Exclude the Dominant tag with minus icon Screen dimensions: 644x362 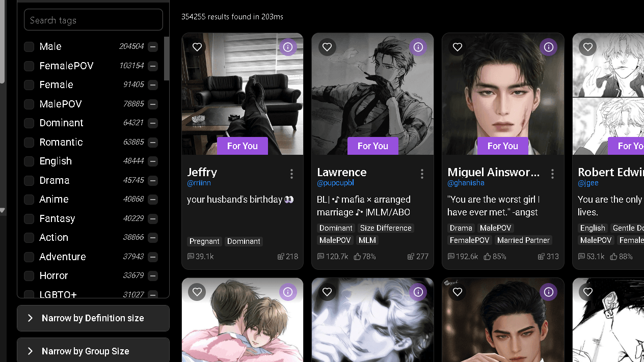(x=153, y=123)
